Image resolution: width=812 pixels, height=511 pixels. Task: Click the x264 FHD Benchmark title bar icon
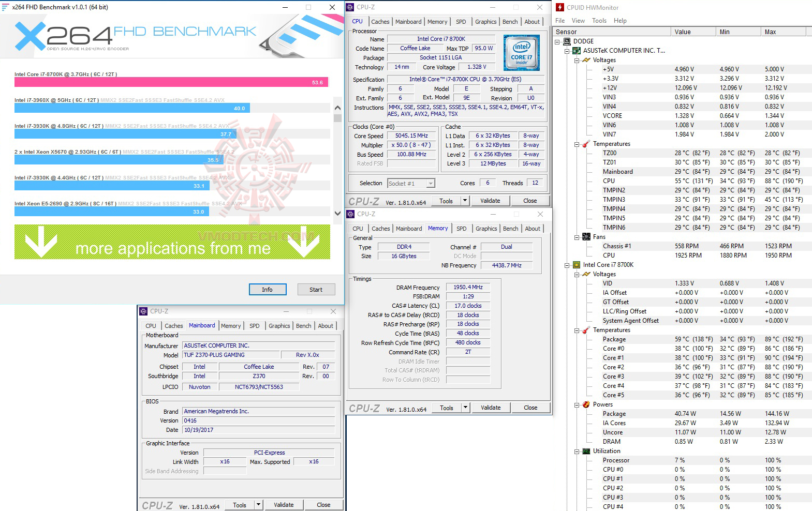pyautogui.click(x=6, y=7)
